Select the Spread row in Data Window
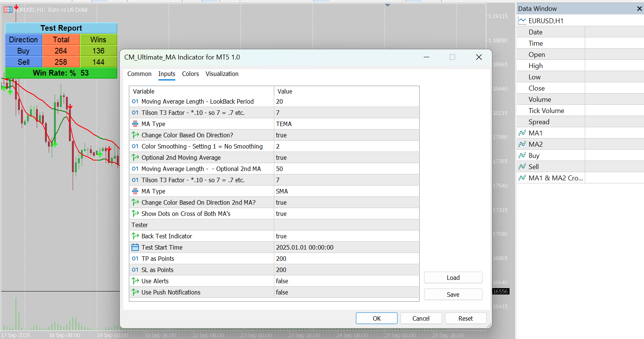644x339 pixels. 580,122
